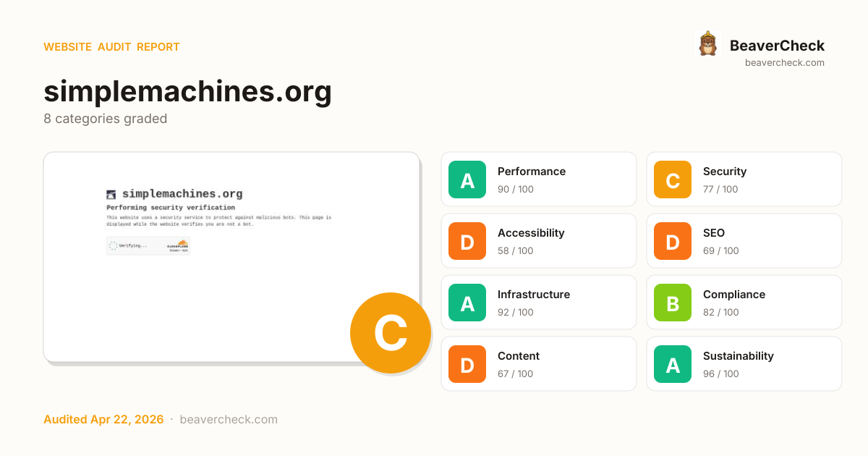Click the beavercheck.com link in footer

pos(229,420)
